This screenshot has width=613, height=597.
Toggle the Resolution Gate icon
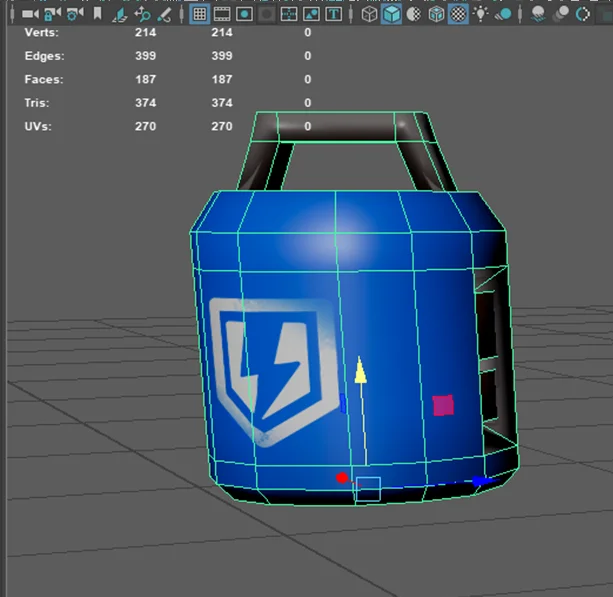pyautogui.click(x=244, y=14)
